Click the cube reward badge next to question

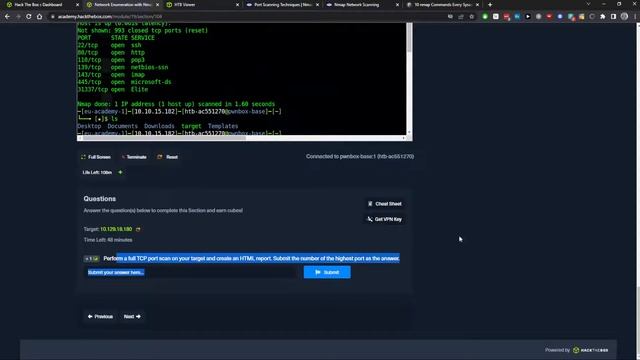point(91,259)
